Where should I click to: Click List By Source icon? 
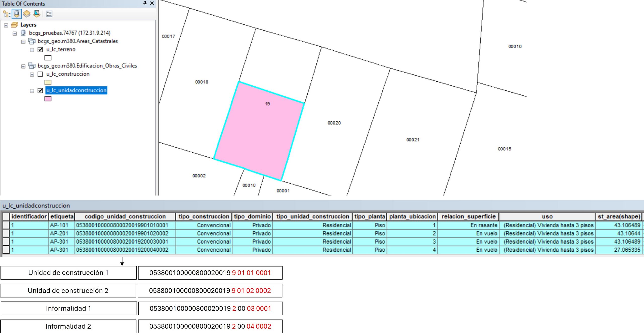coord(17,14)
